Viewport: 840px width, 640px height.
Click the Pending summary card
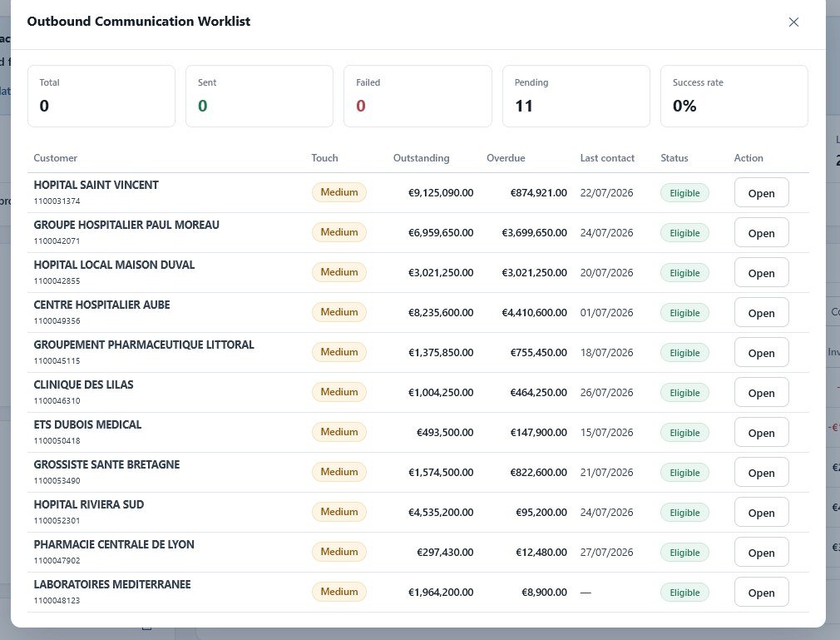(x=576, y=97)
